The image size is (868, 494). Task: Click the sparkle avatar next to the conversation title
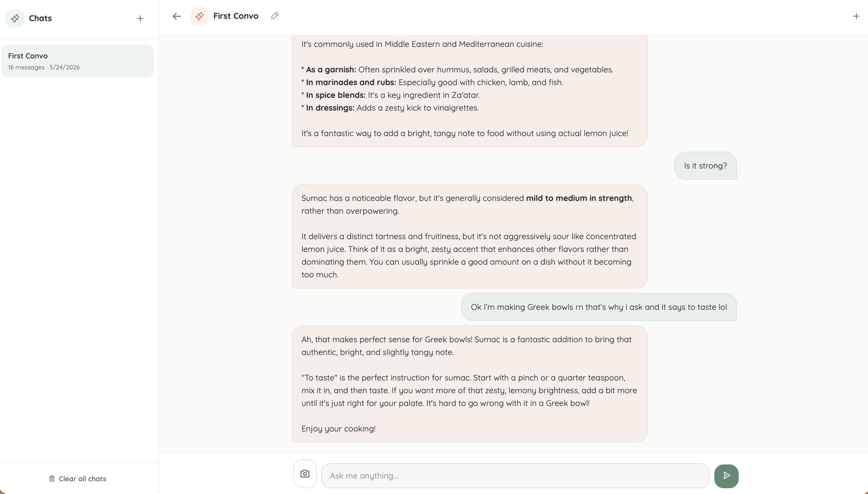coord(199,16)
